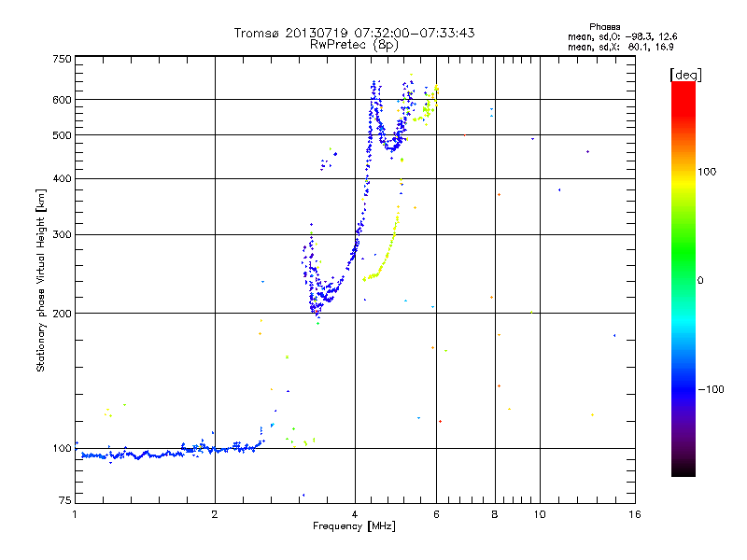This screenshot has width=747, height=560.
Task: Click colorbar tick label '100'
Action: click(x=707, y=172)
